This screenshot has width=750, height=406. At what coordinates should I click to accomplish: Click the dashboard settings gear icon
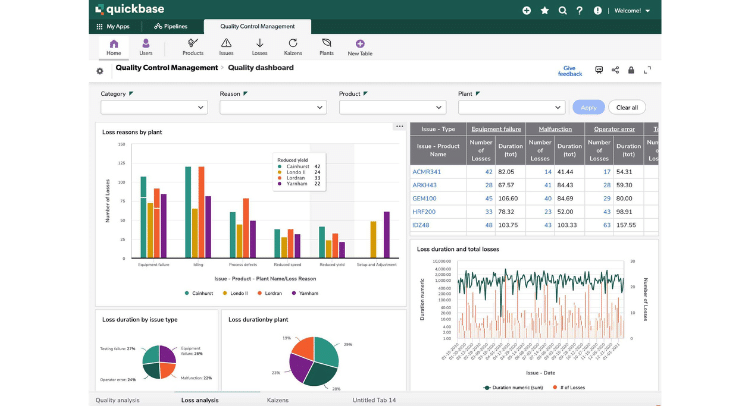100,71
